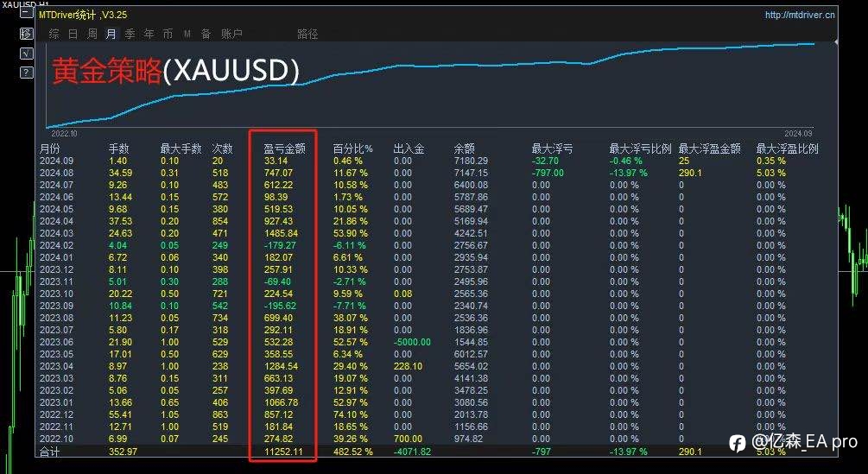Click the XAUUSD,H1 chart window label
The height and width of the screenshot is (474, 868).
pos(25,3)
